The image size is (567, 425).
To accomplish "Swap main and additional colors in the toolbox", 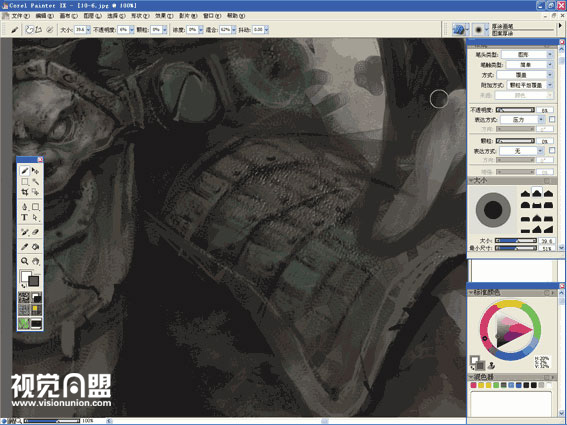I will coord(24,285).
